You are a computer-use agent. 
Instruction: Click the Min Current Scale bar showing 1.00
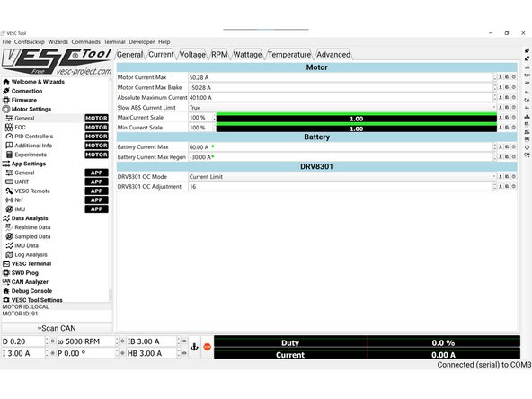click(356, 128)
